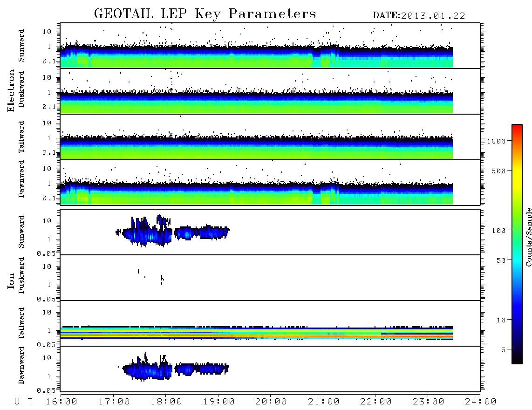Click the Electron Tailward axis label
Screen dimensions: 532x410
pyautogui.click(x=21, y=137)
